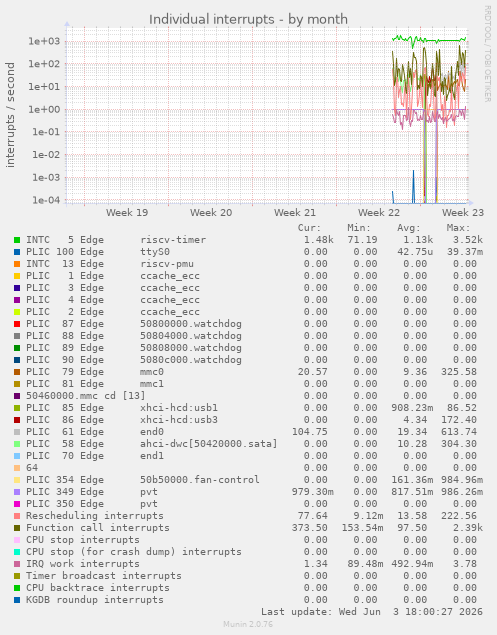Click the blue ttyS0 spike in graph
Screen dimensions: 497x635
pyautogui.click(x=413, y=186)
